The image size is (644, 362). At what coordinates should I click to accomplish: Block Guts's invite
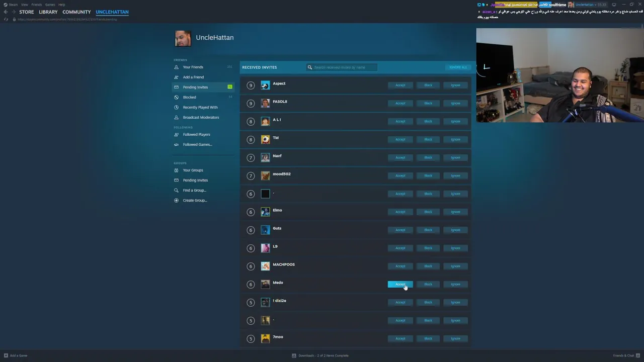coord(428,230)
